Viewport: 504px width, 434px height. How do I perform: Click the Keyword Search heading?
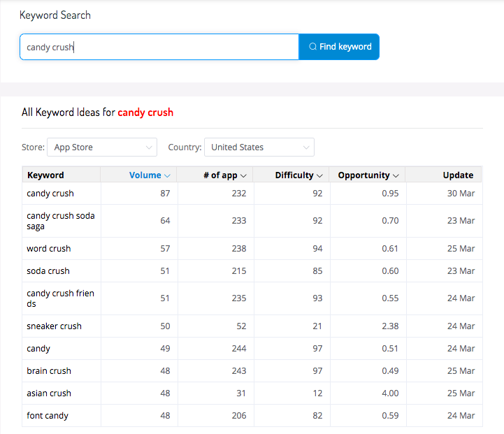point(55,15)
